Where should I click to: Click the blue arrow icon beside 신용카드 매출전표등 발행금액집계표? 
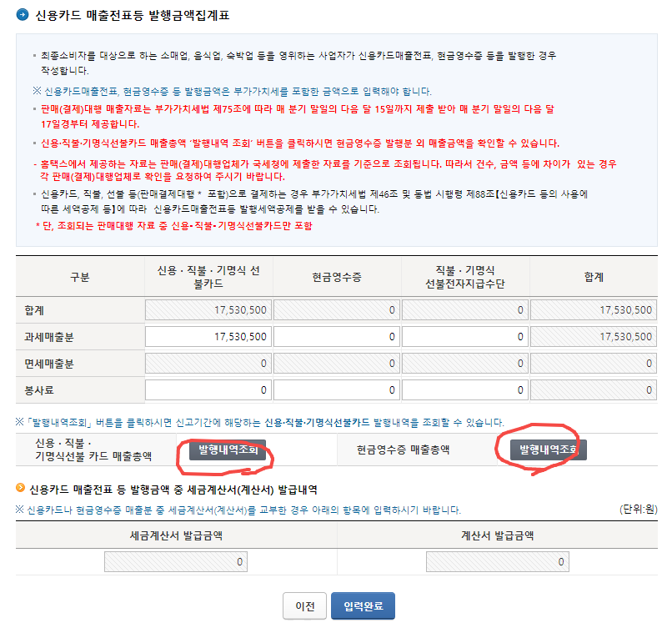coord(23,15)
